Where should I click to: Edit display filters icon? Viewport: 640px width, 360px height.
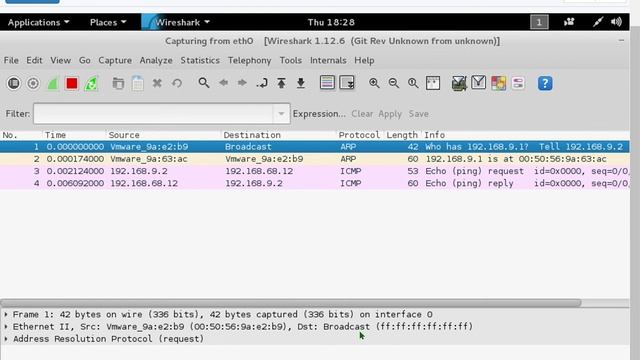pos(478,83)
